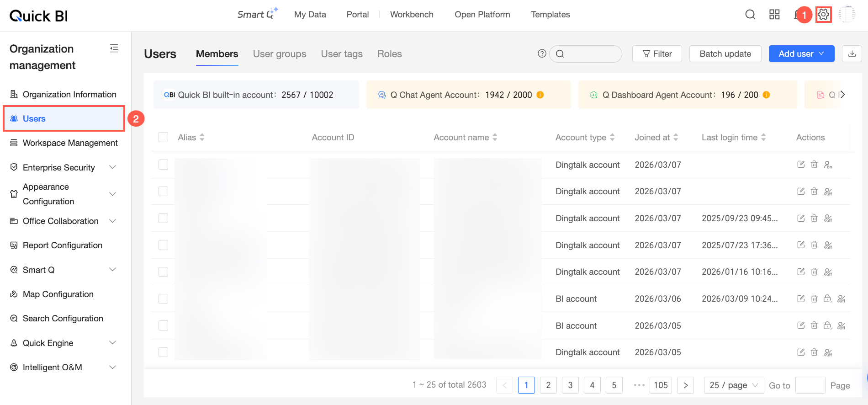The height and width of the screenshot is (405, 868).
Task: Click user-disable icon in 2026/01/16 login row
Action: [x=828, y=272]
